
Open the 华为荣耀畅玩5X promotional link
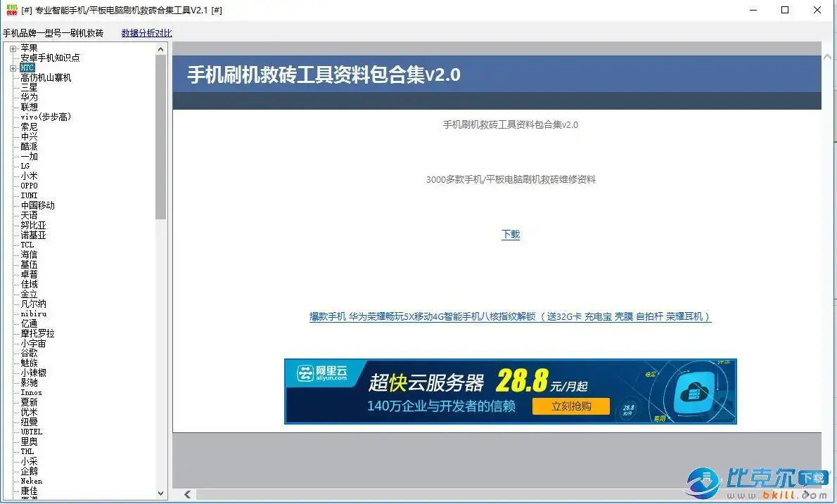[510, 317]
